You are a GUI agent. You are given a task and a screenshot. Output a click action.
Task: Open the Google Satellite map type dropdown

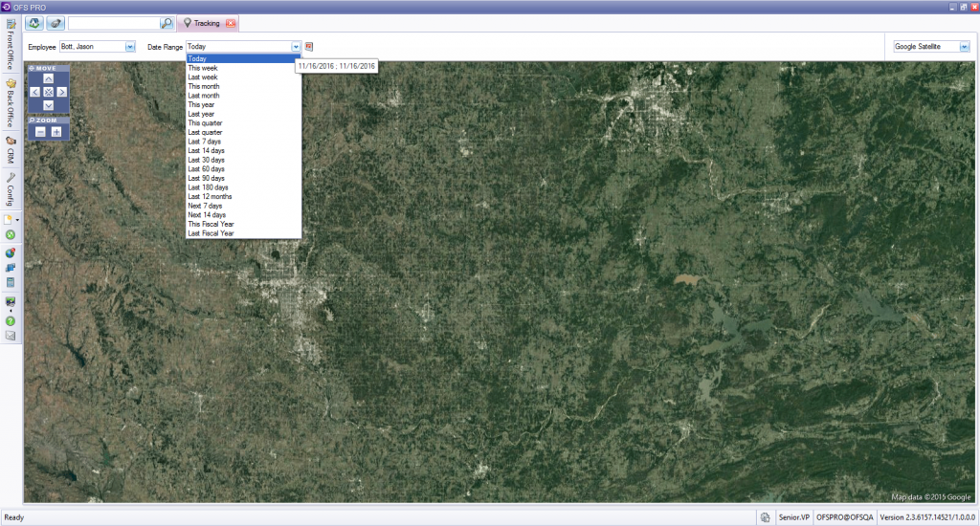click(x=964, y=46)
